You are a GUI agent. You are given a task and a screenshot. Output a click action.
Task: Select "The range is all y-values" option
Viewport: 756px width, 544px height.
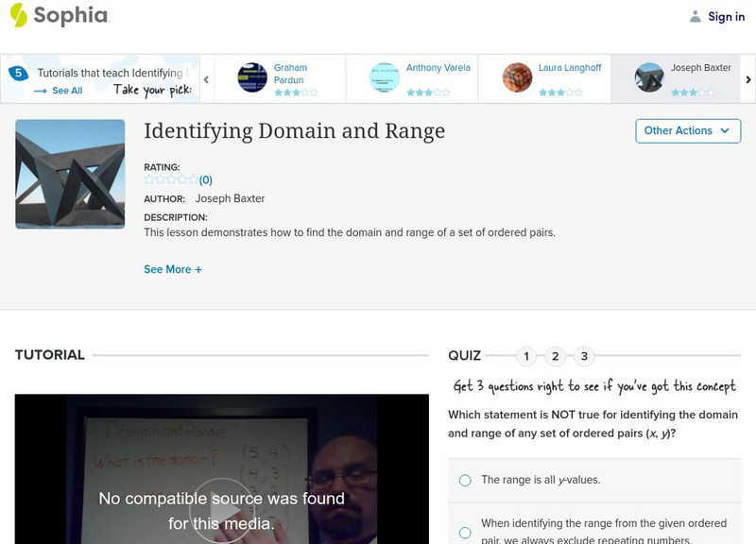(465, 480)
